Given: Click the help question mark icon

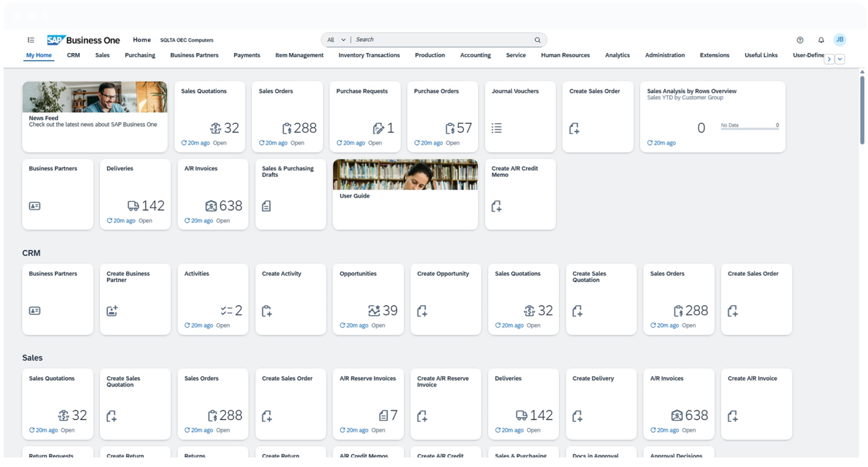Looking at the screenshot, I should tap(800, 40).
